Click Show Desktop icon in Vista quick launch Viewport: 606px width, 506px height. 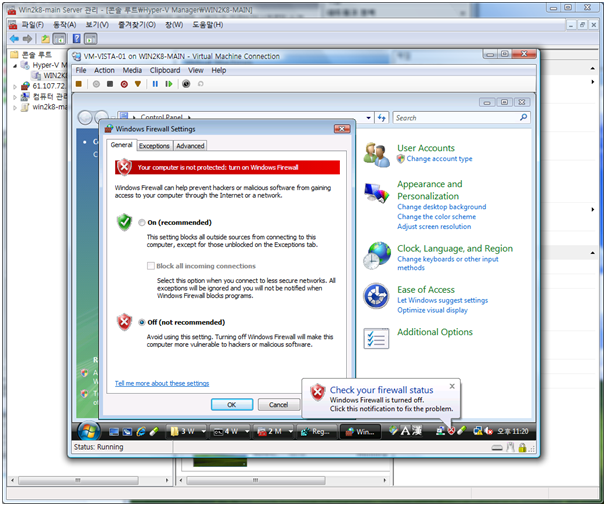click(x=114, y=432)
